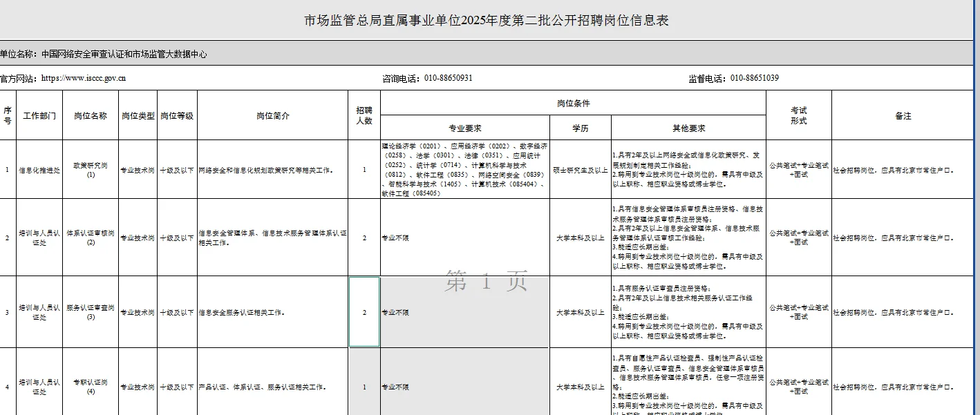Viewport: 980px width, 415px height.
Task: Select the 信息安全服务认证相关工作 description cell
Action: [x=272, y=312]
